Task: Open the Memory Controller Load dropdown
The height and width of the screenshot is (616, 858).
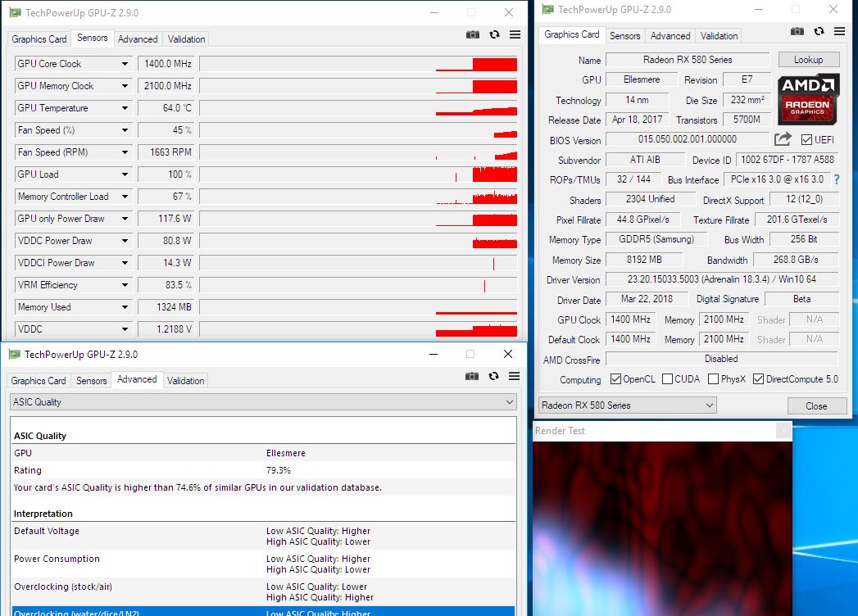Action: [125, 197]
